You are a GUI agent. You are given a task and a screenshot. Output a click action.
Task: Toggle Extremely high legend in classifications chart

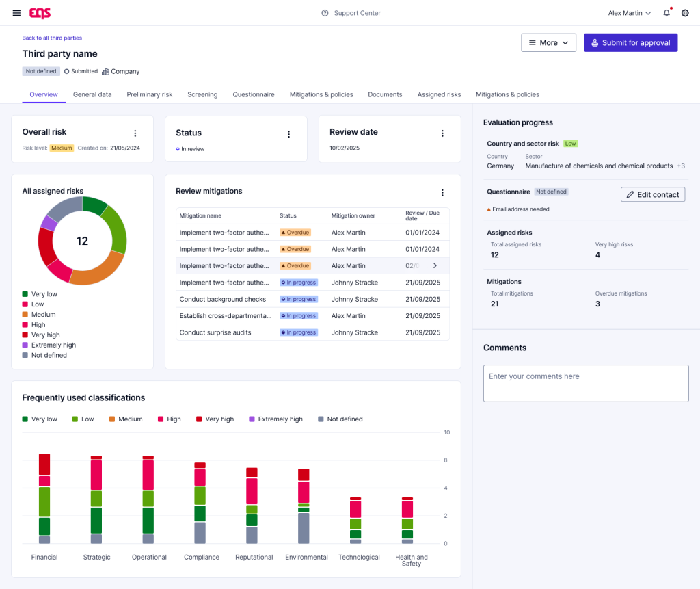click(275, 419)
